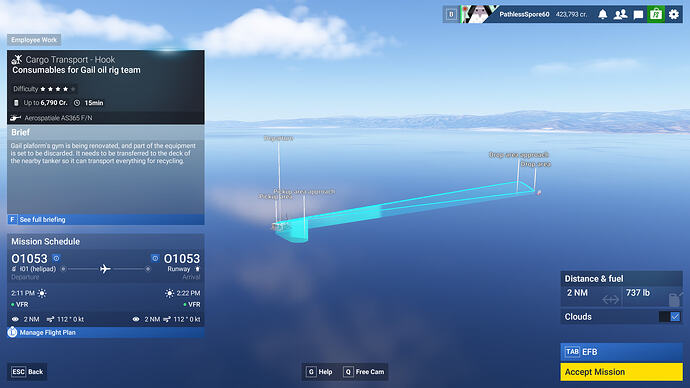Click the 2 NM distance value
The image size is (690, 388).
(577, 293)
